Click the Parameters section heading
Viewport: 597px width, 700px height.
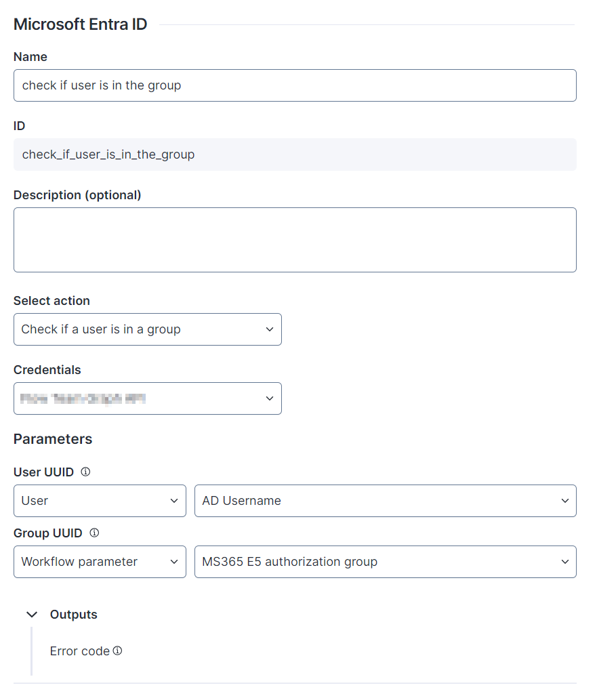[53, 439]
